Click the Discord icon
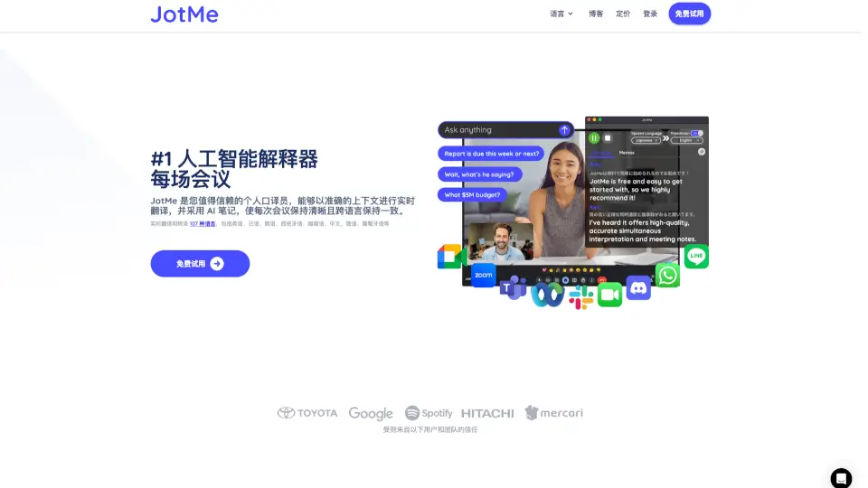The image size is (868, 488). [x=638, y=288]
